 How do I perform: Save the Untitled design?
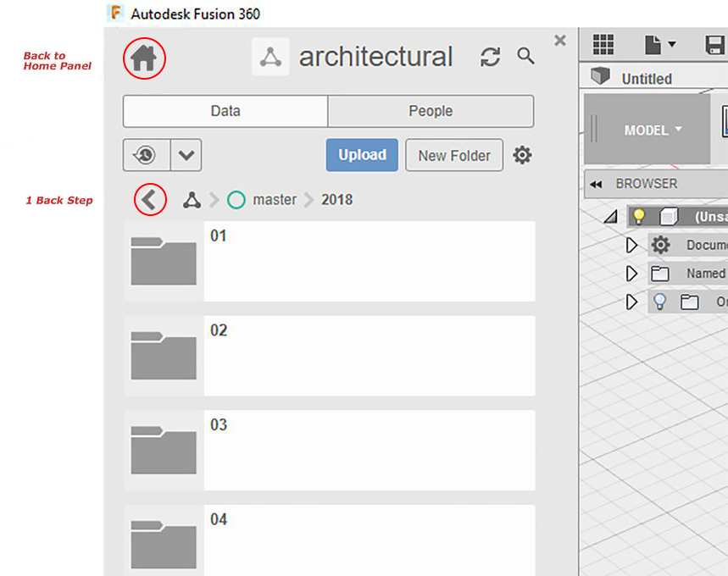coord(714,45)
